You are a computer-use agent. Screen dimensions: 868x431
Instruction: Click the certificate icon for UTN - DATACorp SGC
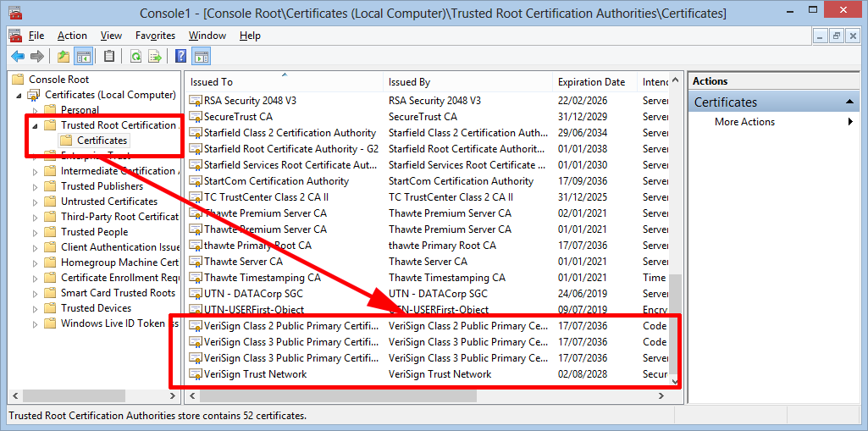point(196,293)
